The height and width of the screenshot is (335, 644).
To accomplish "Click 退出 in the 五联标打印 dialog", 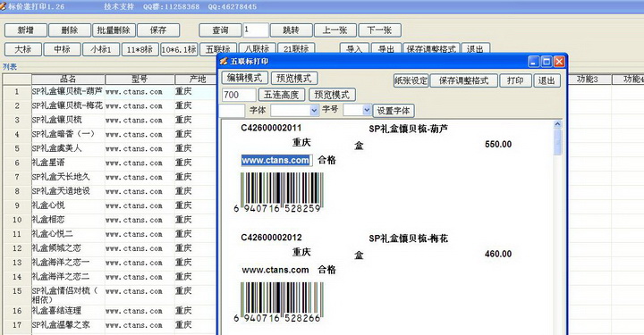I will tap(547, 80).
